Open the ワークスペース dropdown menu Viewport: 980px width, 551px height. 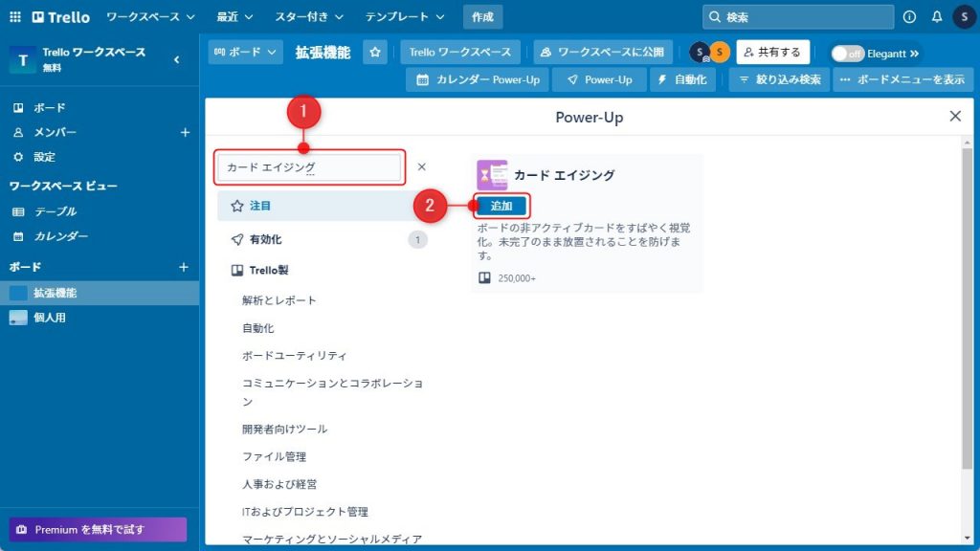coord(150,17)
